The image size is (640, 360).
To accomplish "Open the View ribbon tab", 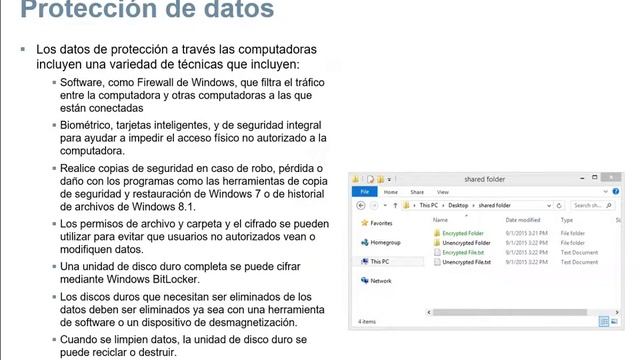I will 442,192.
